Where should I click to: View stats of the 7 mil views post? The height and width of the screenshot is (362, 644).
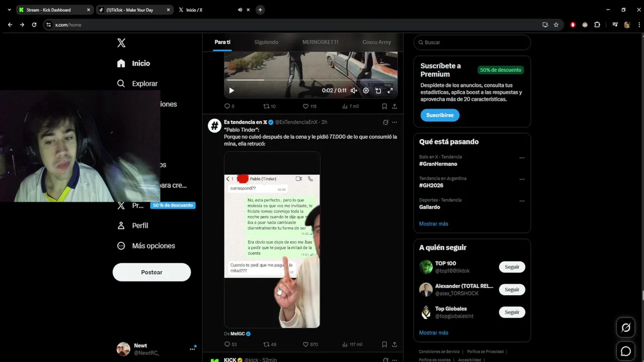(350, 106)
